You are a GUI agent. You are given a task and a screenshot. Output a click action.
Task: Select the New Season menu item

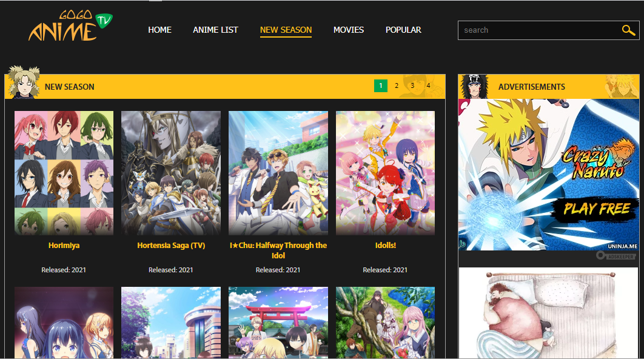click(286, 30)
